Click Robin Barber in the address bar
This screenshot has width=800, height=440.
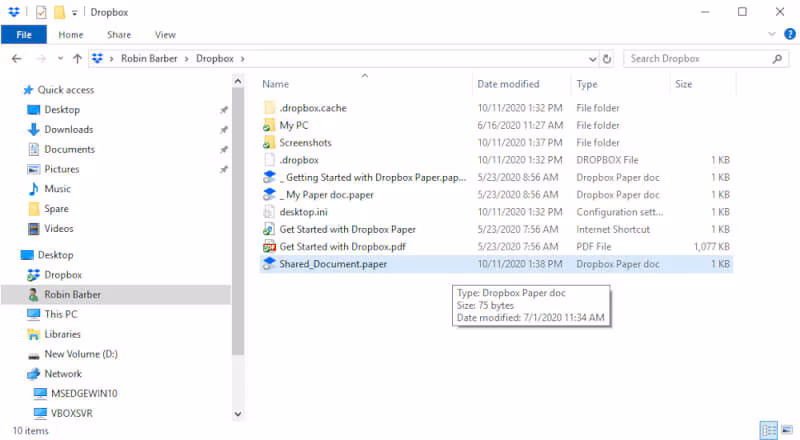coord(149,59)
